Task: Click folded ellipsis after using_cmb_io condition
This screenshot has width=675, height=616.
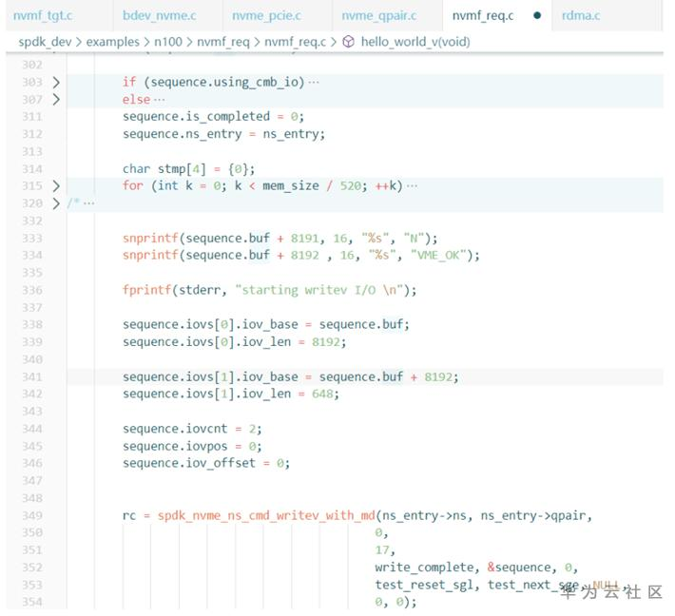Action: click(314, 82)
